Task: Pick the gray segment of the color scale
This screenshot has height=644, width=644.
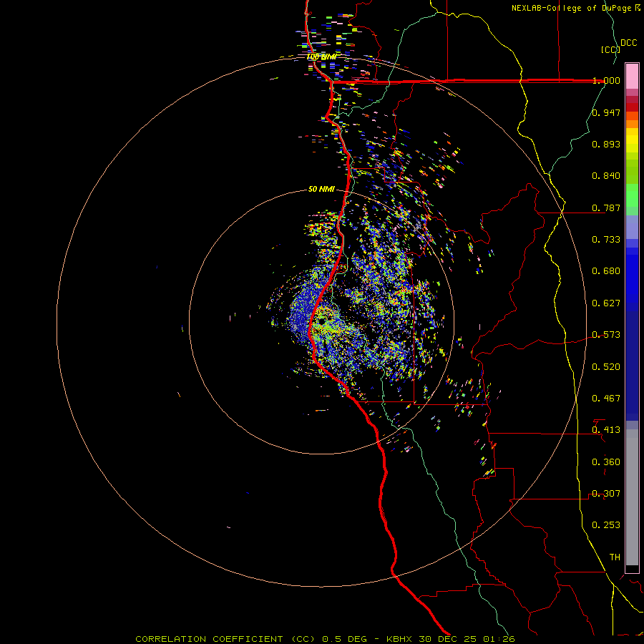Action: (632, 497)
